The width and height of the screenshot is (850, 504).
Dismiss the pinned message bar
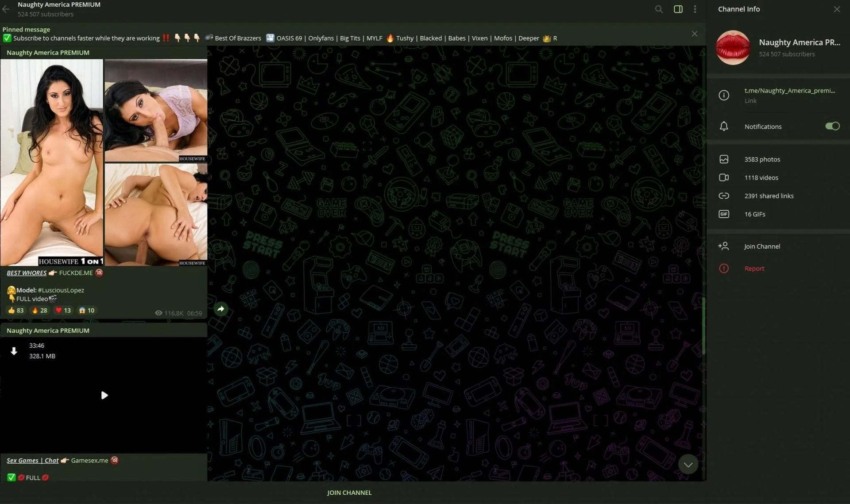694,34
